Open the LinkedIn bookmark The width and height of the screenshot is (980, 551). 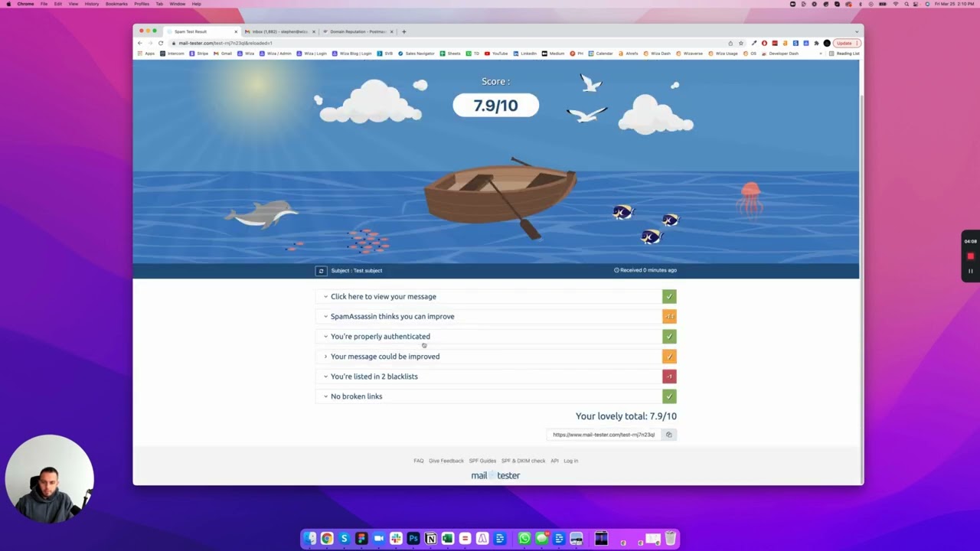[526, 54]
